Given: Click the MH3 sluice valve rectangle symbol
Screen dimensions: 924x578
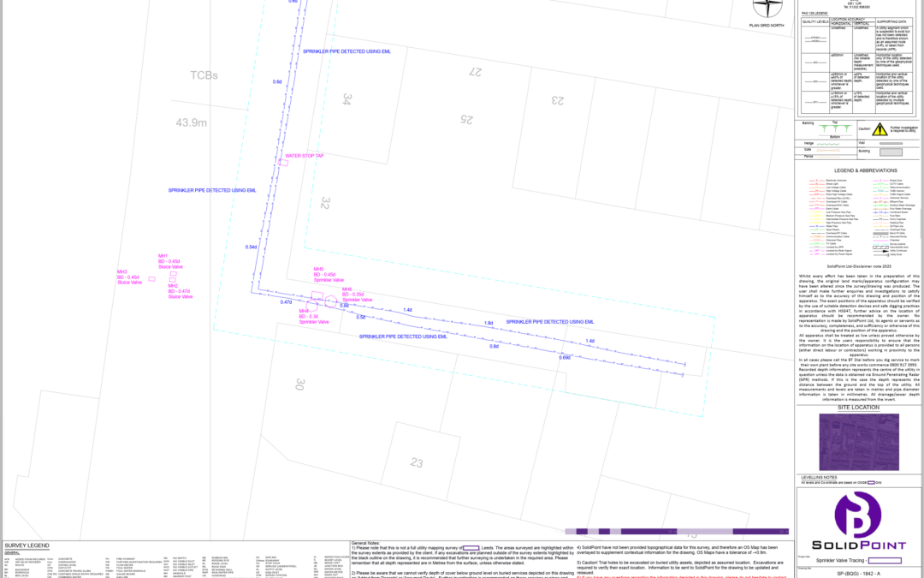Looking at the screenshot, I should pyautogui.click(x=151, y=279).
